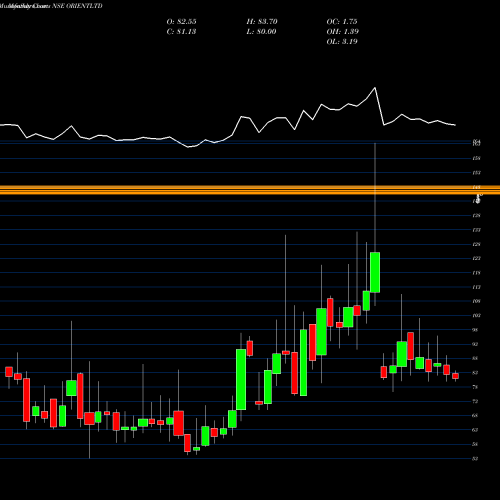This screenshot has width=500, height=500.
Task: Click the 98 price axis label
Action: click(475, 330)
